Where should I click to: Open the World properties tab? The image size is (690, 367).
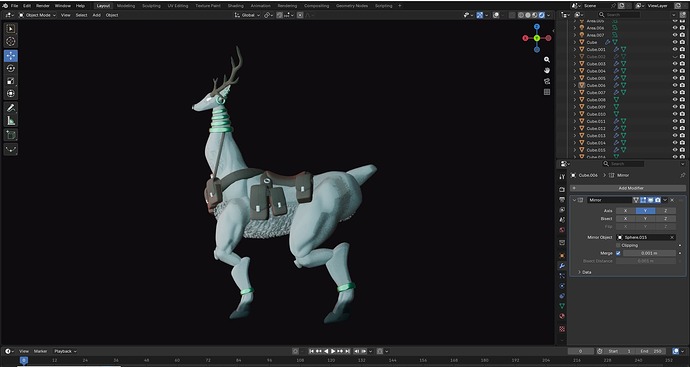562,230
